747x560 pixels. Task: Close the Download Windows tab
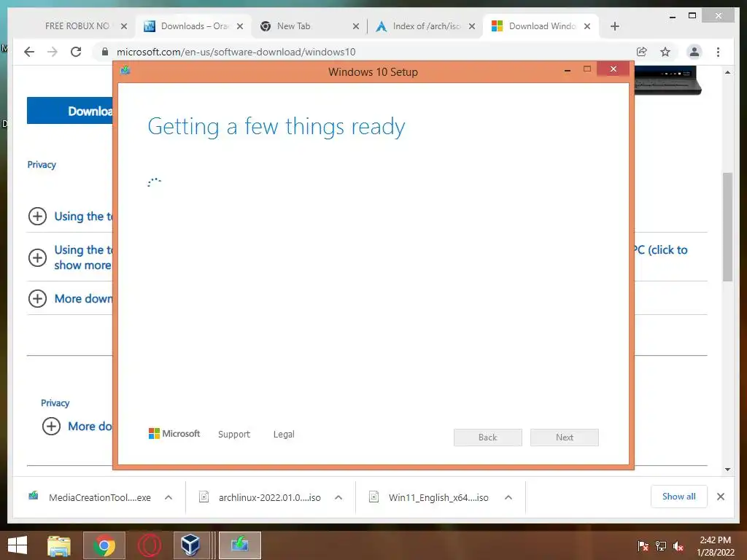click(x=587, y=26)
